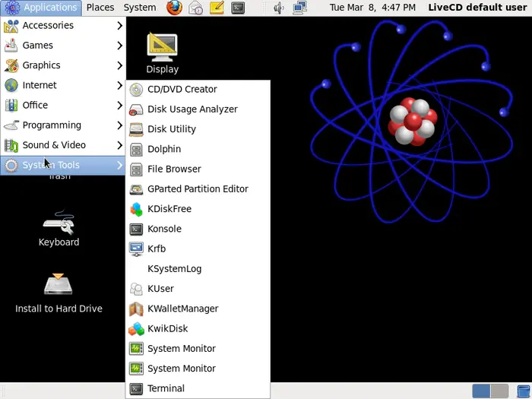This screenshot has width=532, height=399.
Task: Click the KWalletManager label text
Action: [183, 309]
